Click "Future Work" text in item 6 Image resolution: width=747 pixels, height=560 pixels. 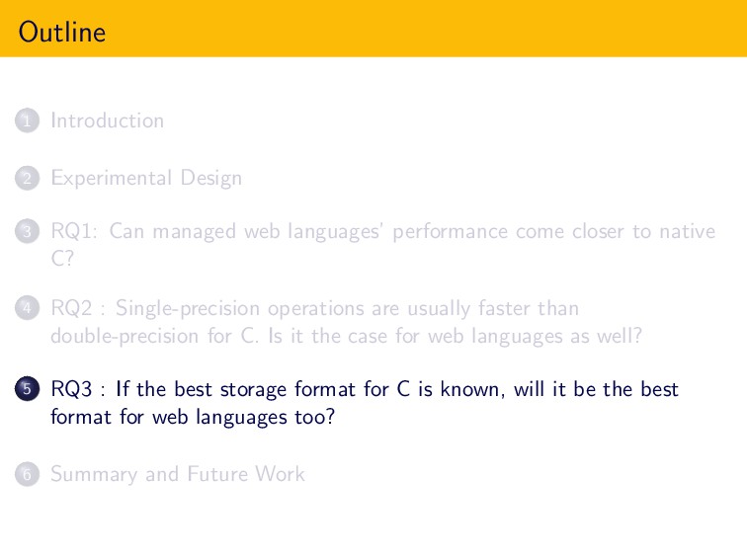point(246,474)
